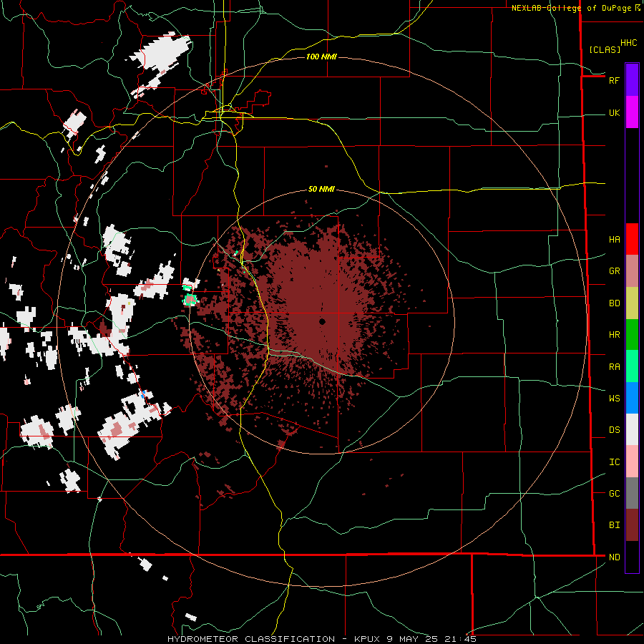The image size is (644, 644).
Task: Click the red HA legend color swatch
Action: pos(632,239)
